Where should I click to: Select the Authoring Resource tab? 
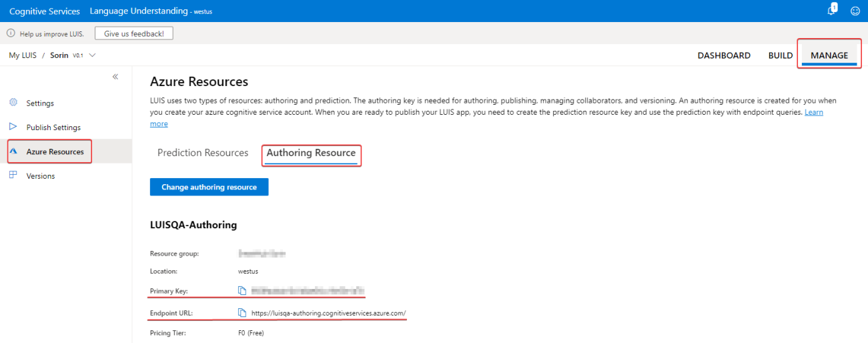[311, 153]
